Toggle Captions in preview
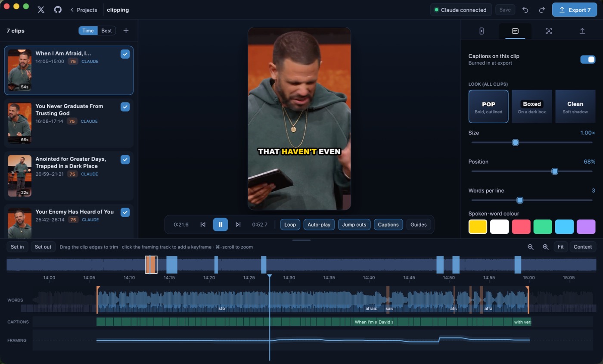This screenshot has width=603, height=364. point(388,224)
